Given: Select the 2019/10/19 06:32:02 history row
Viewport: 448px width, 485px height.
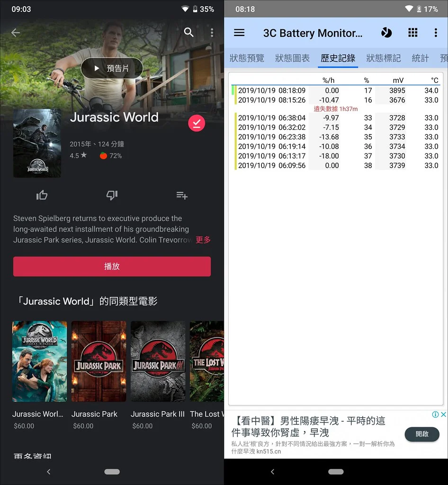Looking at the screenshot, I should (335, 127).
